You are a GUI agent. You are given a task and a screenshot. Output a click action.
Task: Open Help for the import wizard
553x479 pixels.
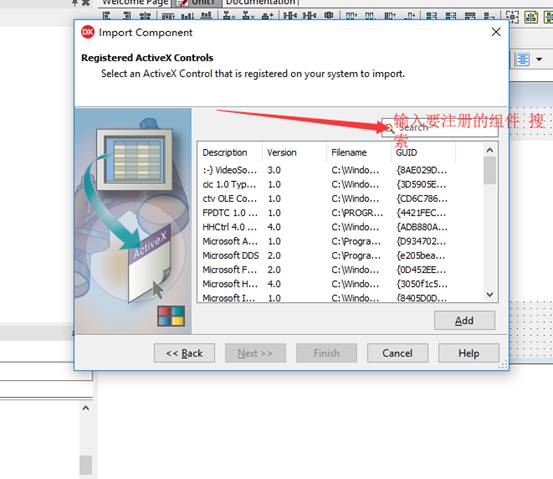[469, 353]
